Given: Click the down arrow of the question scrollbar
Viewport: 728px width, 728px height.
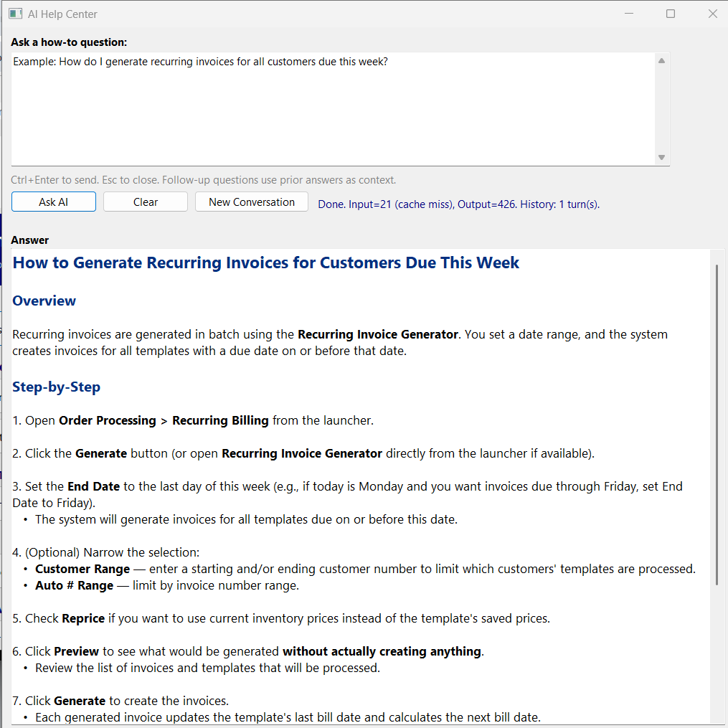Looking at the screenshot, I should click(661, 157).
